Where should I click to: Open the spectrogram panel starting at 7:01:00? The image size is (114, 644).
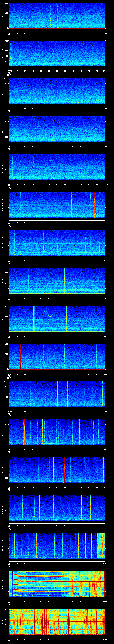point(57,243)
